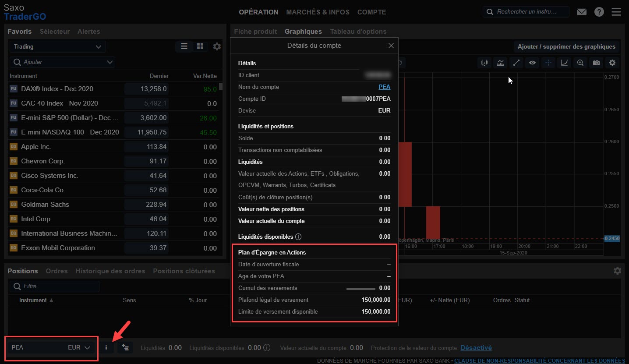Click the 0.2450 price label on chart axis
This screenshot has height=364, width=629.
tap(611, 238)
